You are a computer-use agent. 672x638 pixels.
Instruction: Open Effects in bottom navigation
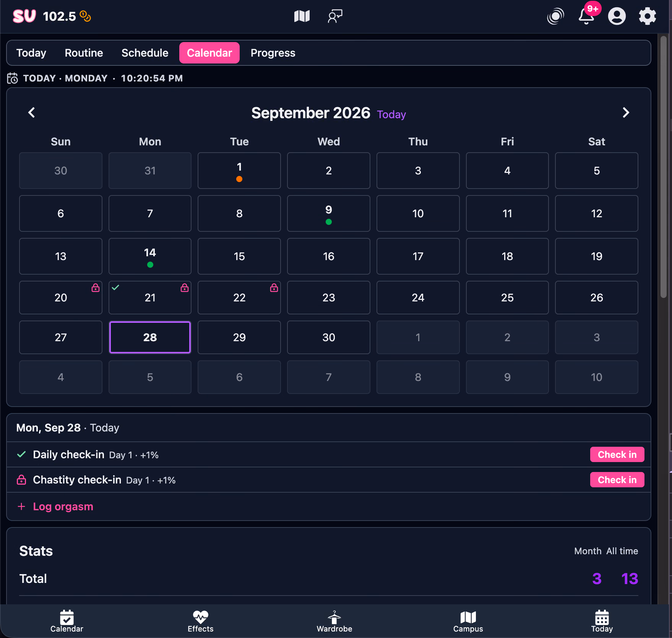coord(200,621)
